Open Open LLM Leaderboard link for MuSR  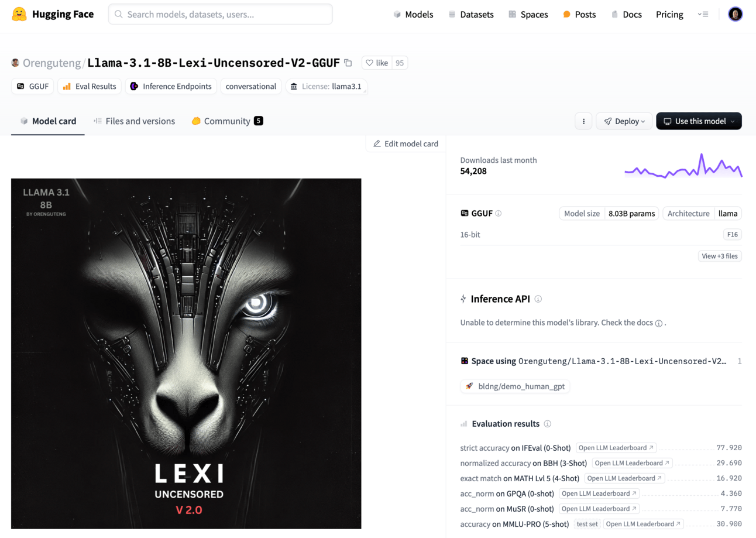pos(599,509)
